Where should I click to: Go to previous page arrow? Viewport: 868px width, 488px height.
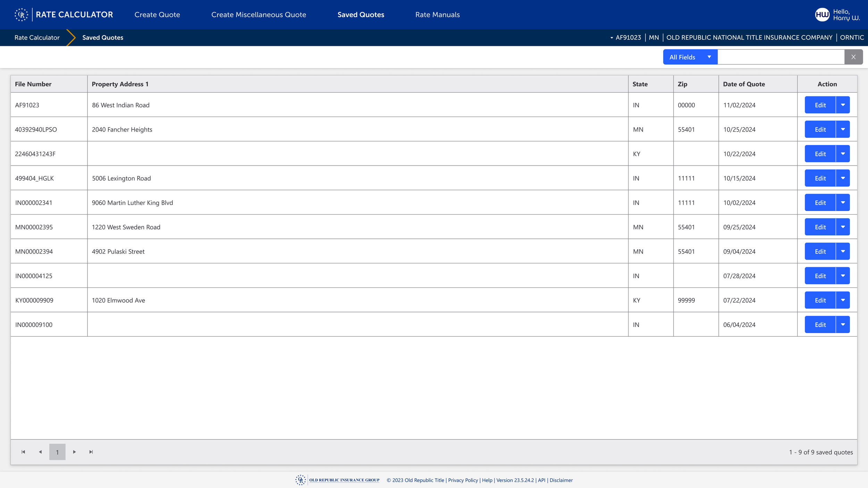tap(40, 452)
